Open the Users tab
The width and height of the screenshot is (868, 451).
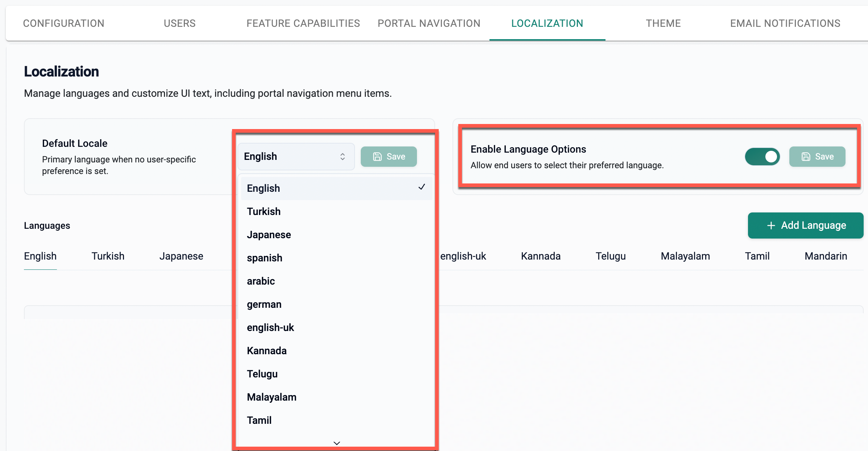179,23
